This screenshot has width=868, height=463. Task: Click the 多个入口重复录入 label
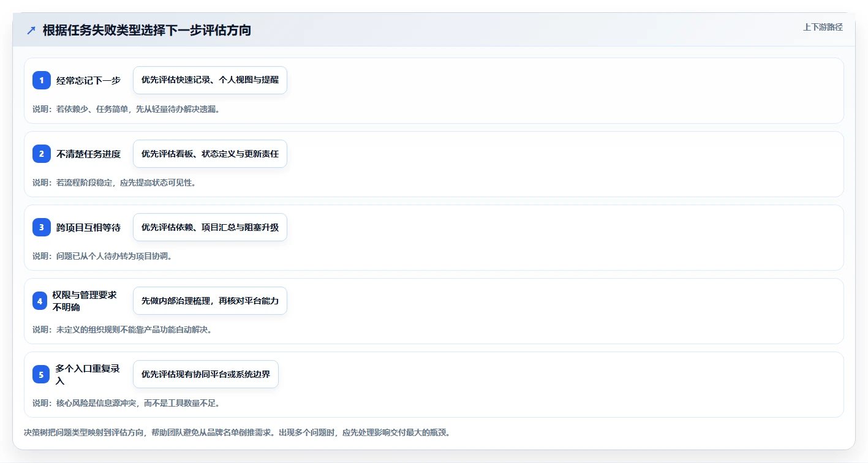point(88,374)
